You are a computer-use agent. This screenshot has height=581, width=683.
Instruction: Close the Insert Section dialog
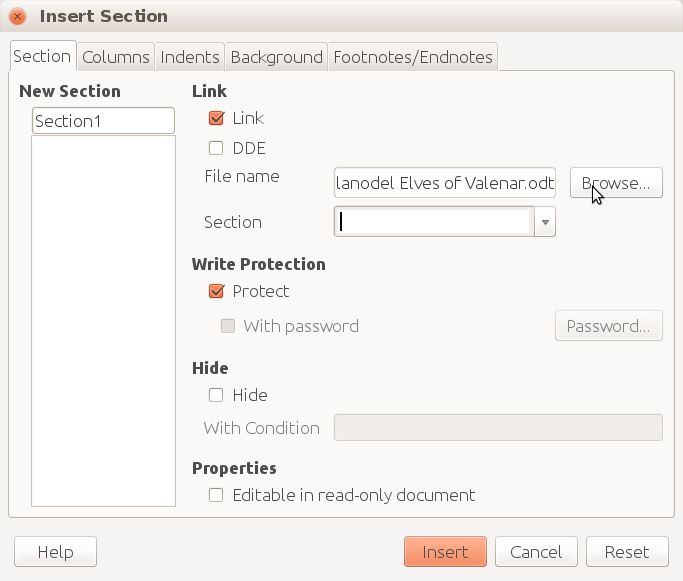point(18,17)
